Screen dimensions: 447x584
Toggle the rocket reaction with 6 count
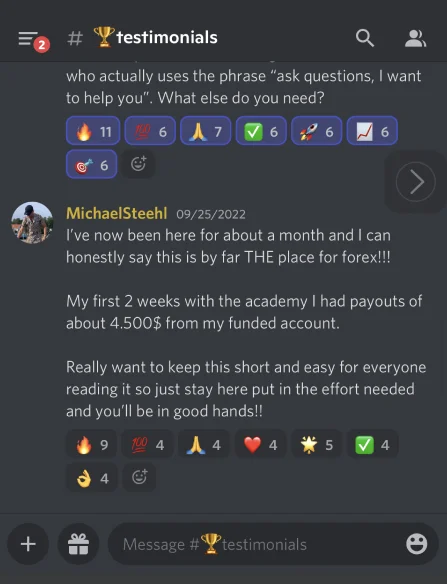pos(317,131)
